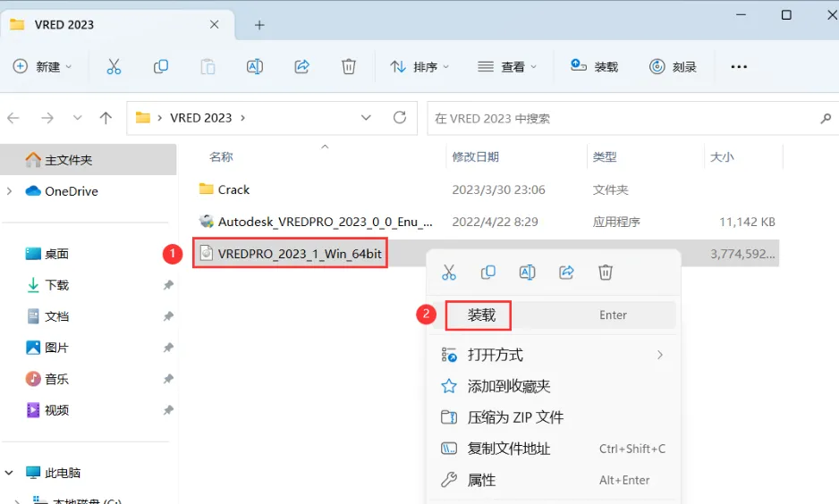Select 主文件夹 in the sidebar
The width and height of the screenshot is (839, 504).
click(x=89, y=160)
